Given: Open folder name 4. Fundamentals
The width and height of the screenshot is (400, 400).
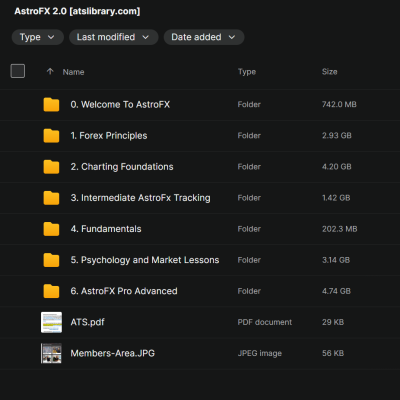Looking at the screenshot, I should (x=106, y=229).
